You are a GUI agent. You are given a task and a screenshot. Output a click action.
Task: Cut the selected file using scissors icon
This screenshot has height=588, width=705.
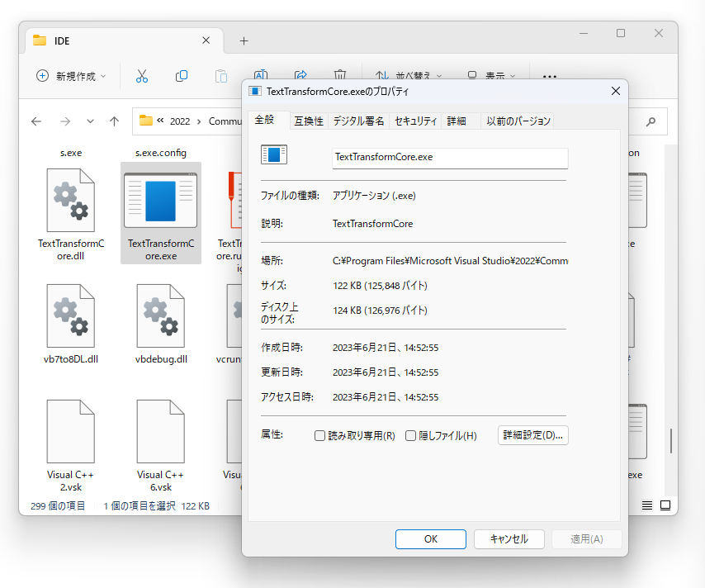pos(141,76)
